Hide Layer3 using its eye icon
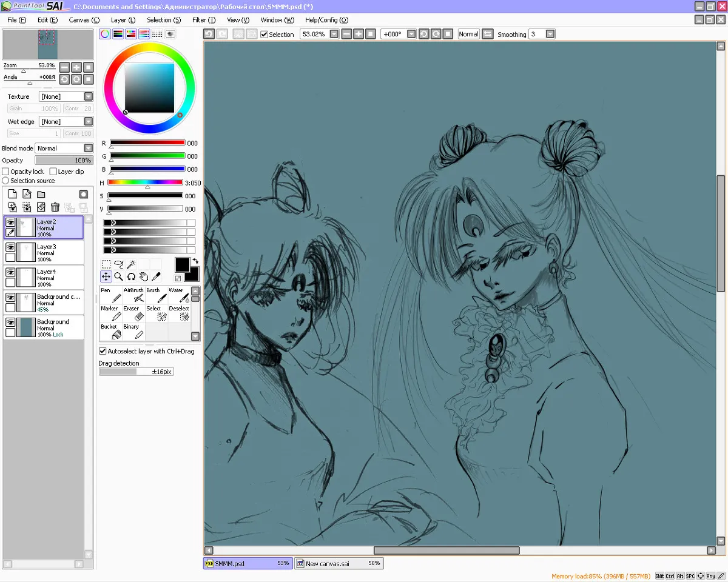 10,247
